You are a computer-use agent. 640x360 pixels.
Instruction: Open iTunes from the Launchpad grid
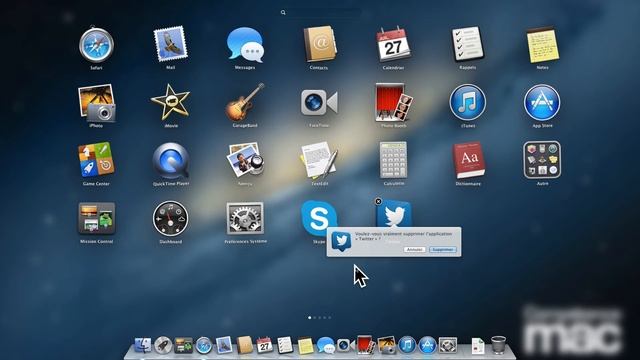[468, 102]
